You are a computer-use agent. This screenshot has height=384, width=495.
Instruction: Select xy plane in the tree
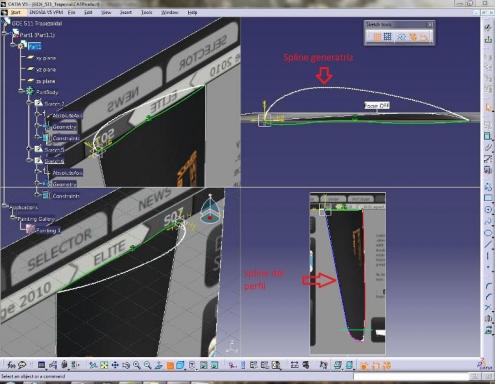point(46,58)
